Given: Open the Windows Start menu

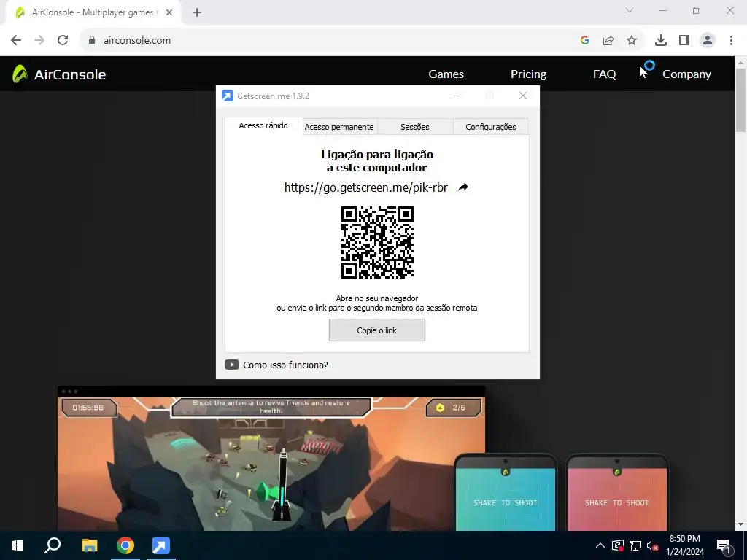Looking at the screenshot, I should click(18, 545).
